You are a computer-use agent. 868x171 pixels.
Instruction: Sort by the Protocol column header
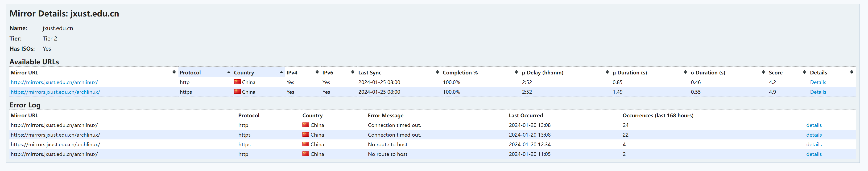205,72
